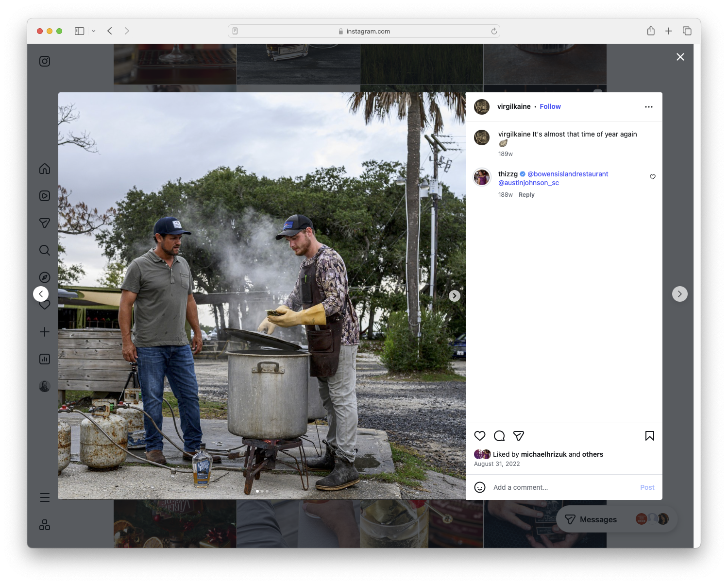The height and width of the screenshot is (584, 728).
Task: Advance the carousel with the right arrow
Action: point(454,295)
